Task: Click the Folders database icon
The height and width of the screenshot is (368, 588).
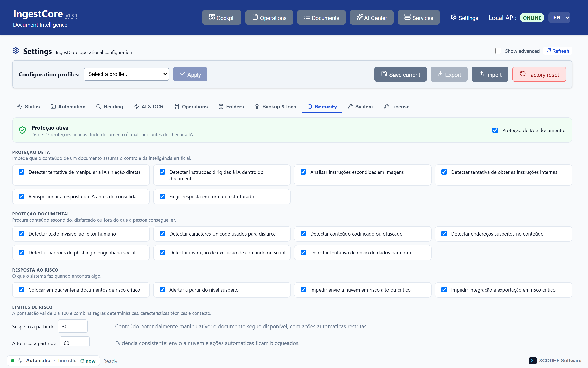Action: (221, 107)
